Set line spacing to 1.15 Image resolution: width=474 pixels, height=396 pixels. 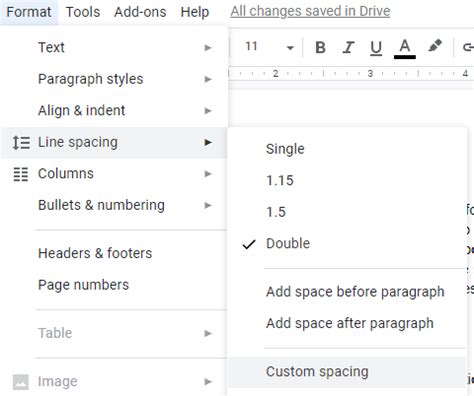coord(347,180)
